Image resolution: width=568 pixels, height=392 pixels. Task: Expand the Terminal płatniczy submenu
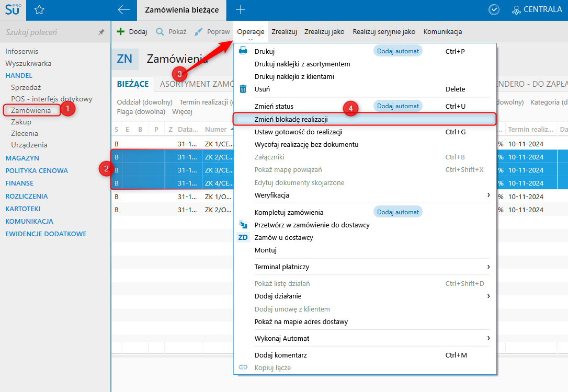point(488,267)
